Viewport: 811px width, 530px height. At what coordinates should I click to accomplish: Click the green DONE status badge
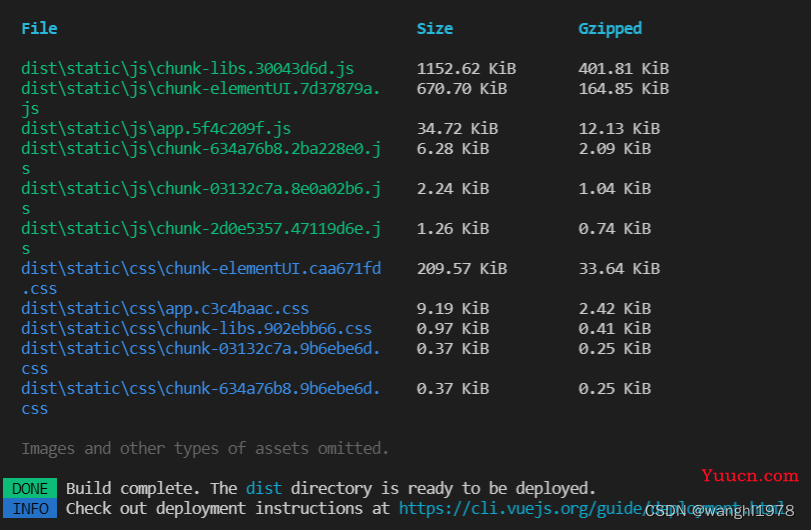click(30, 489)
